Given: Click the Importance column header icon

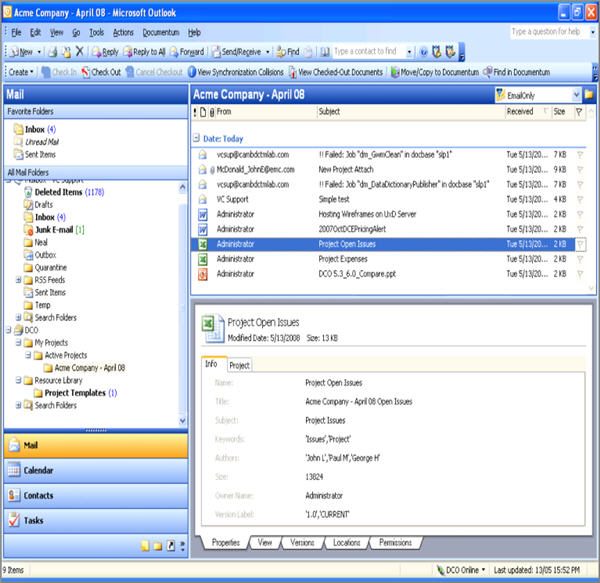Looking at the screenshot, I should pyautogui.click(x=195, y=112).
